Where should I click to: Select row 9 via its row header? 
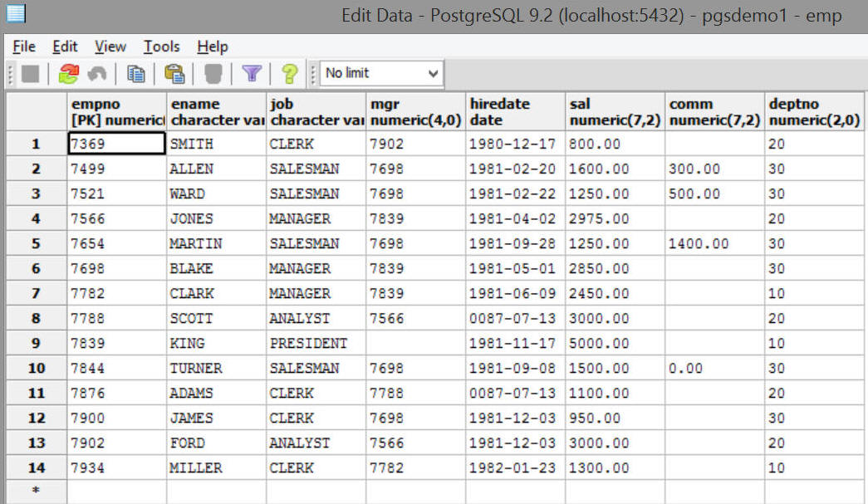[x=36, y=343]
